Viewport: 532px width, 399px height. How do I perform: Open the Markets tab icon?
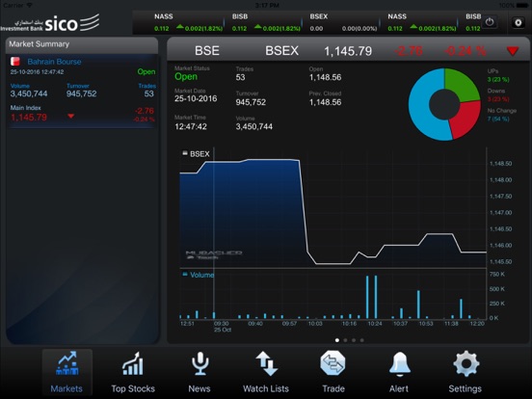point(67,363)
